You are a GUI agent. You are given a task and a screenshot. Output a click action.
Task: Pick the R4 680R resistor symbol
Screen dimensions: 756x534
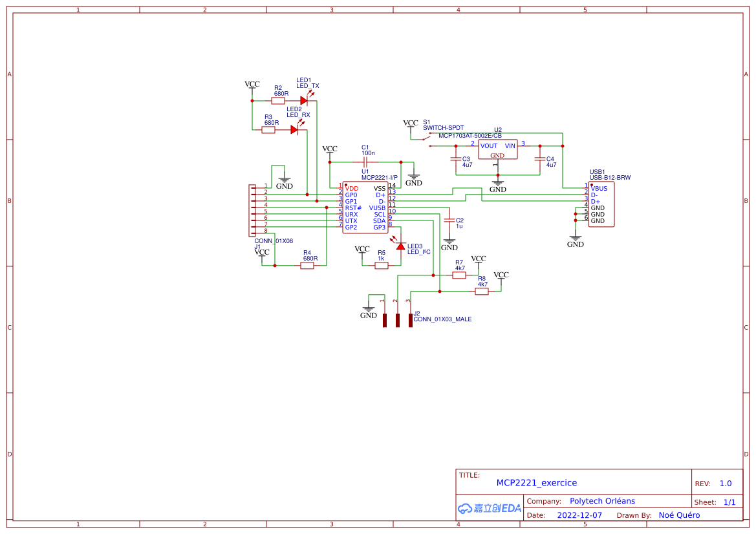(307, 265)
